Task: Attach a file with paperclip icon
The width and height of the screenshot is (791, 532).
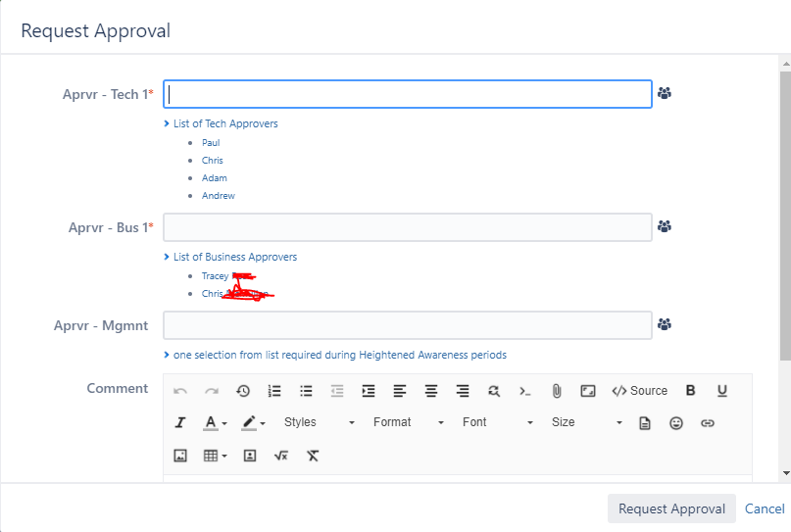Action: (557, 391)
